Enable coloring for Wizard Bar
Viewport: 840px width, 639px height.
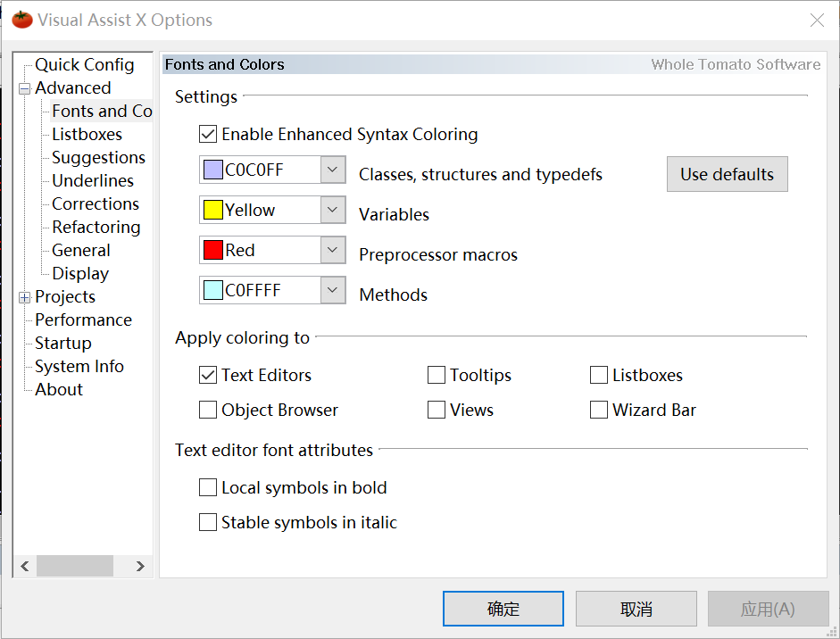tap(598, 410)
